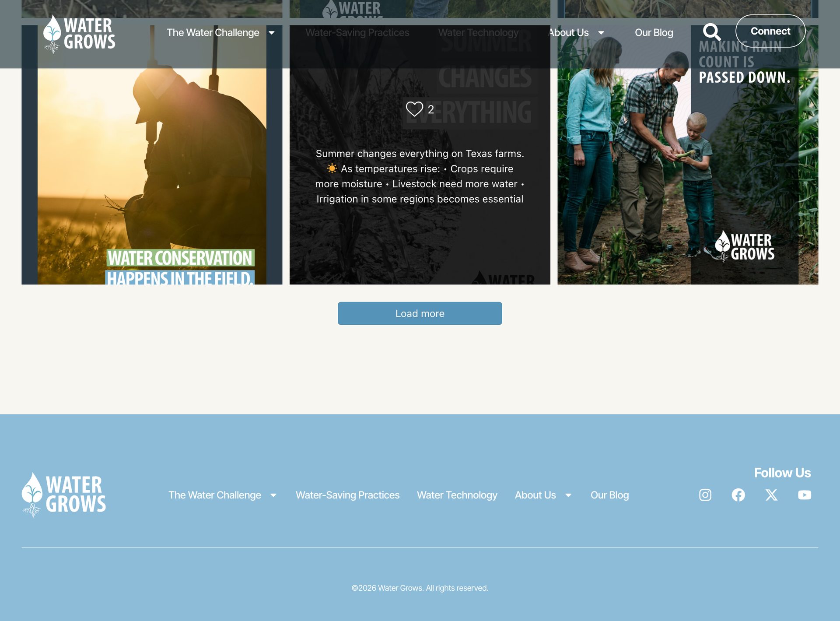Click the Follow Us heading
Screen dimensions: 840x621
[782, 473]
